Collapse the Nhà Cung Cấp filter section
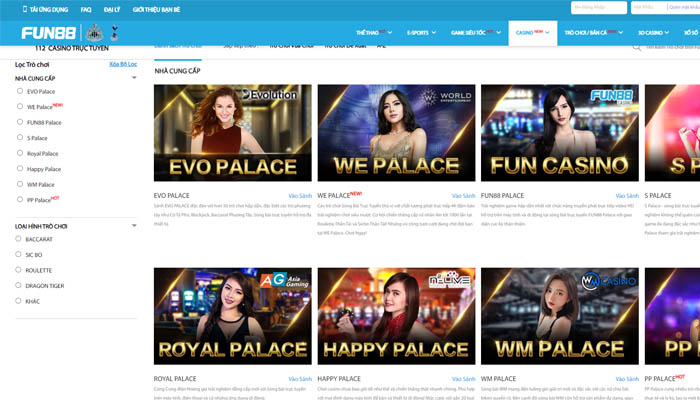 point(134,78)
